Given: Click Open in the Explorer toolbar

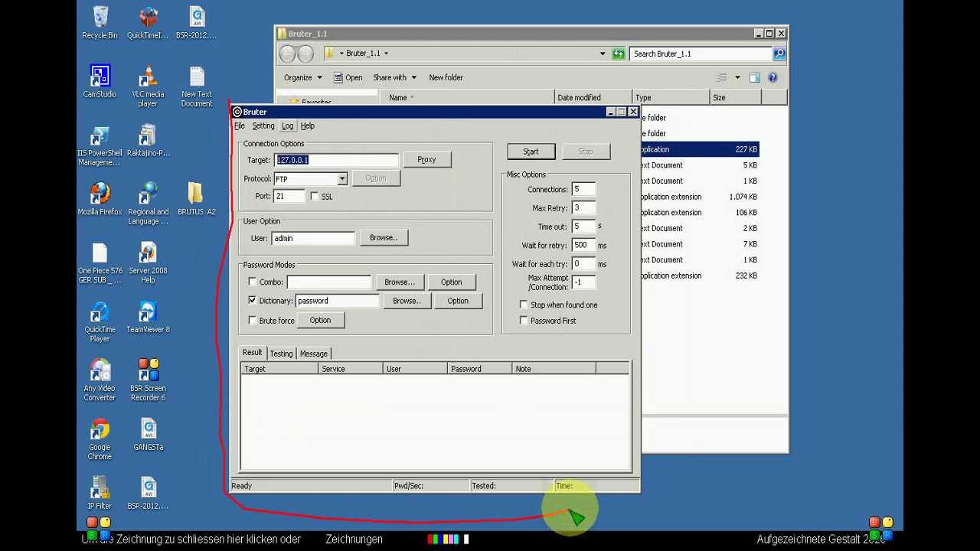Looking at the screenshot, I should tap(348, 77).
